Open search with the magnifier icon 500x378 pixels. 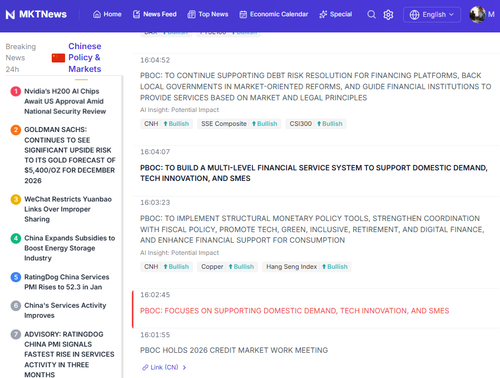pyautogui.click(x=371, y=15)
